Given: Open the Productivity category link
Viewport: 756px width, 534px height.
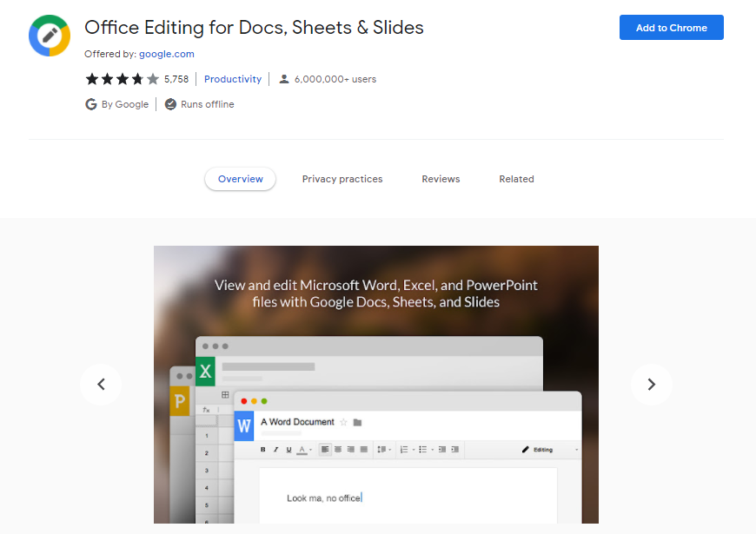Looking at the screenshot, I should (233, 79).
